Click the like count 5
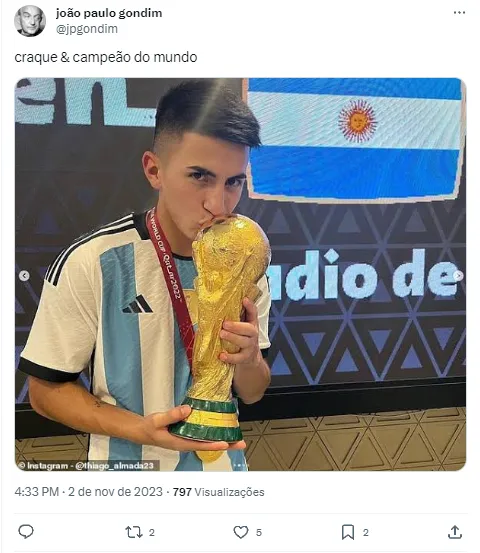This screenshot has height=553, width=480. [x=259, y=533]
